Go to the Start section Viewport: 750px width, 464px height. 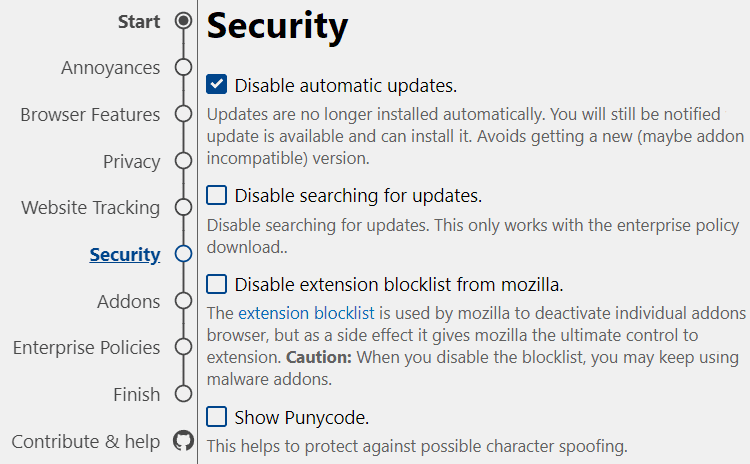tap(139, 22)
